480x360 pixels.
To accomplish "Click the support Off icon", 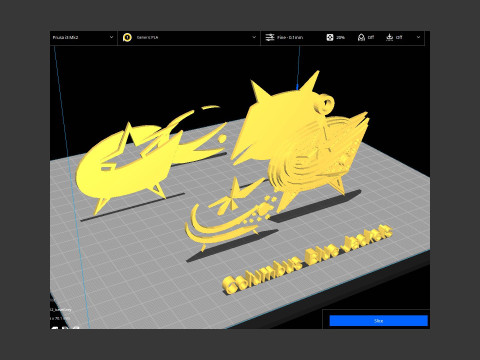I will coord(361,37).
